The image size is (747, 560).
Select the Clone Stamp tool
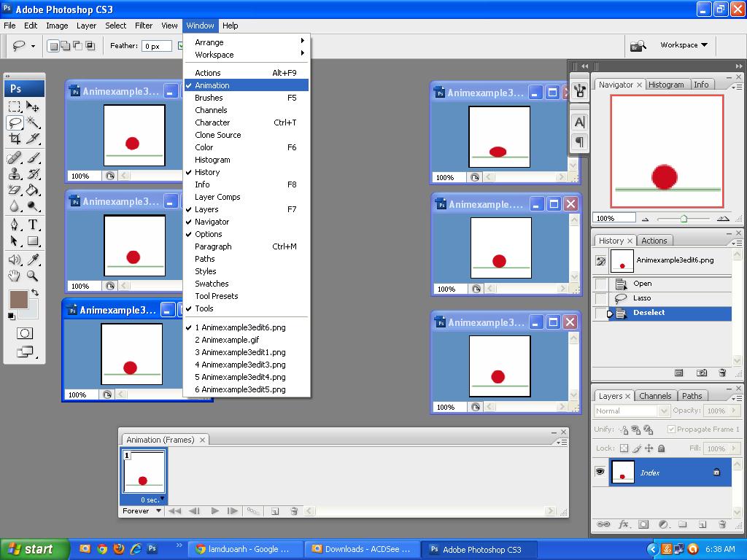tap(15, 174)
